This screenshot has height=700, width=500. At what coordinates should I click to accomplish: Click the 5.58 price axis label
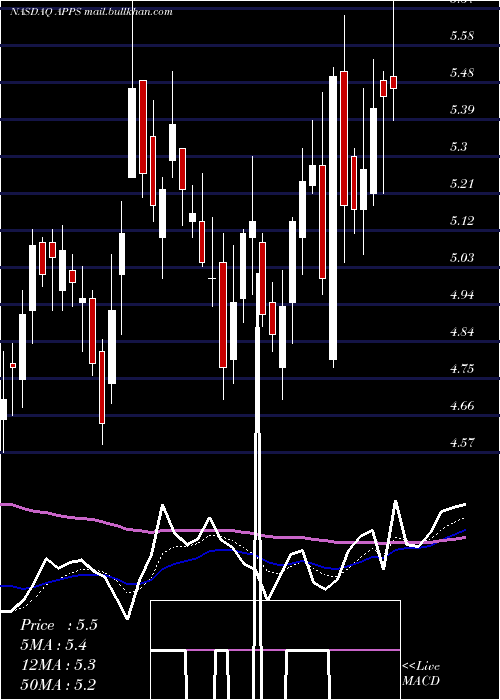click(462, 36)
